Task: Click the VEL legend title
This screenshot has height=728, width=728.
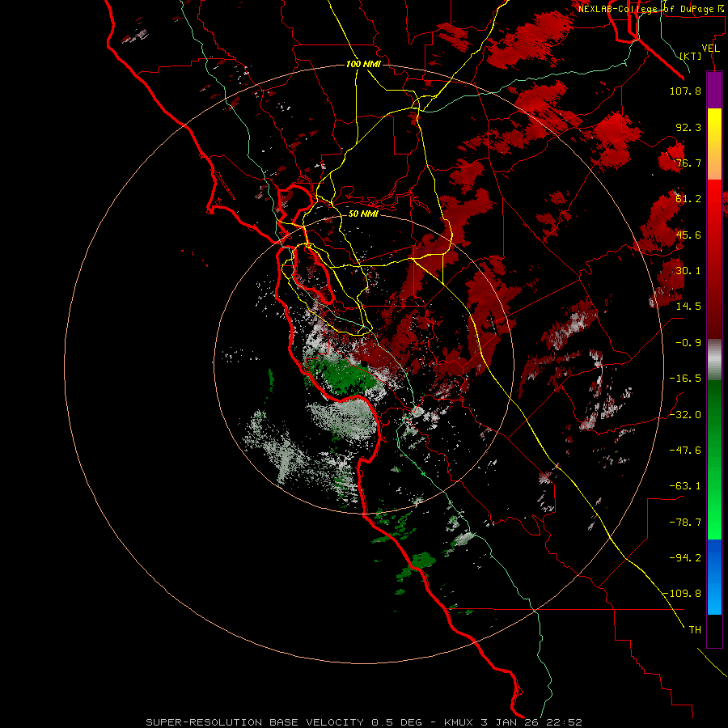Action: (710, 48)
